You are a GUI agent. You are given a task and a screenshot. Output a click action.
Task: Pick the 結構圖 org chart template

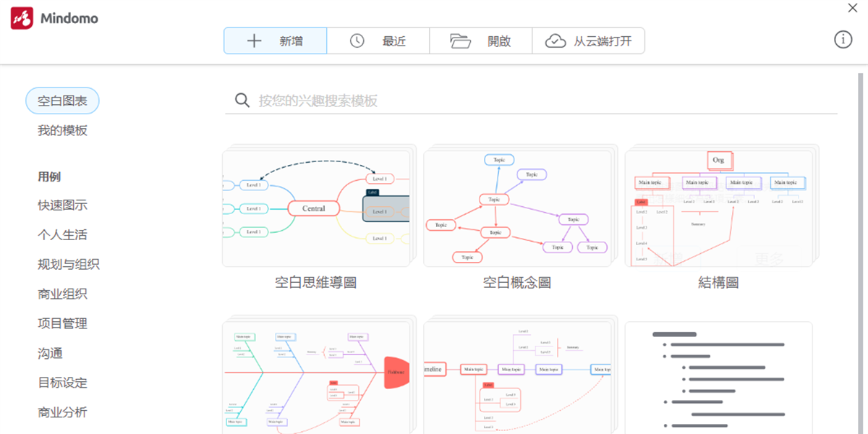click(x=718, y=208)
